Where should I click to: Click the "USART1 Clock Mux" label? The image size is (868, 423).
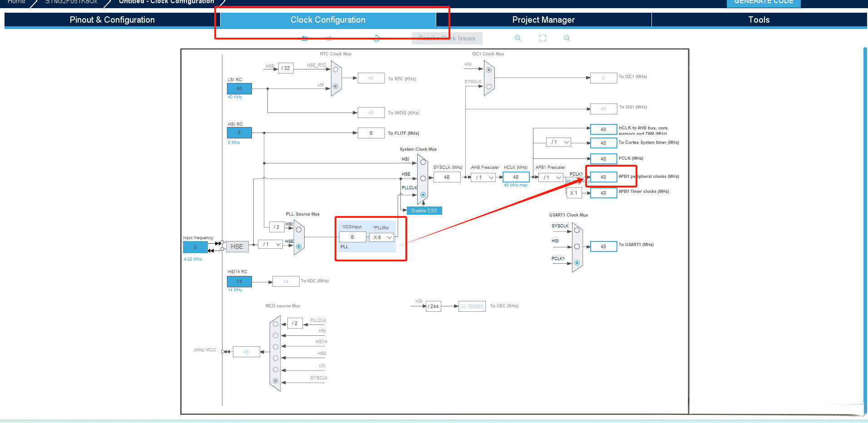568,215
